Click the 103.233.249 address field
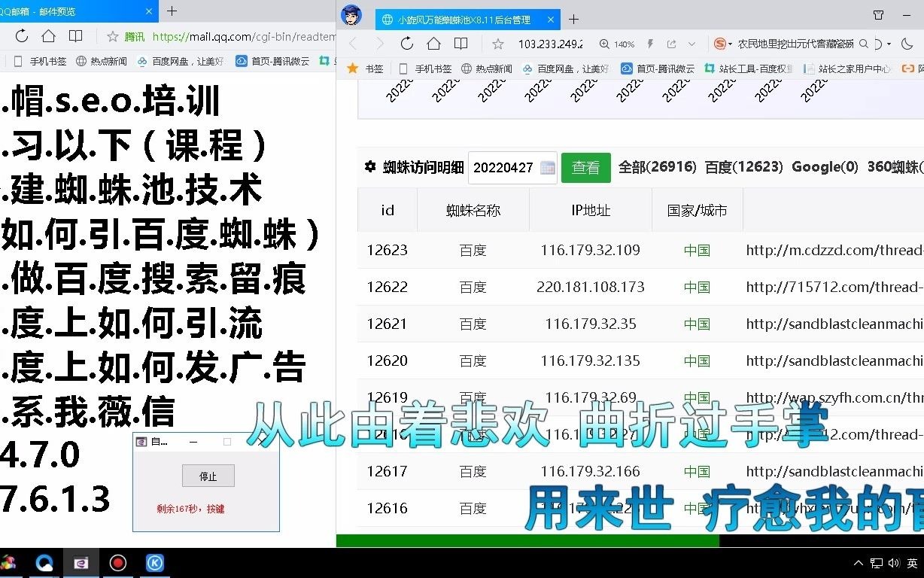The height and width of the screenshot is (578, 924). pyautogui.click(x=550, y=44)
